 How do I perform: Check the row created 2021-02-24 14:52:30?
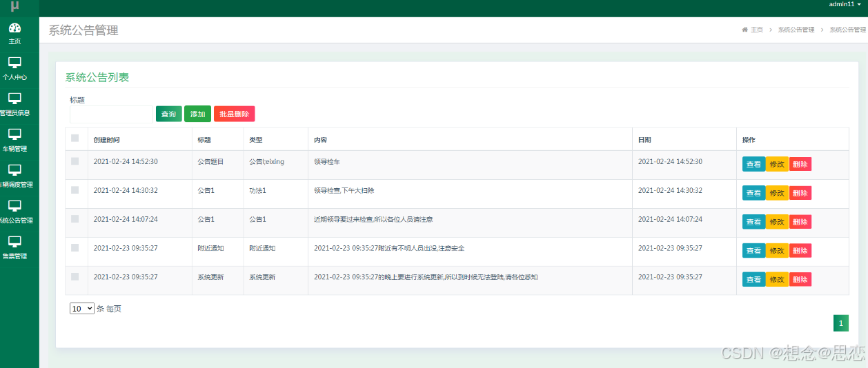(75, 161)
